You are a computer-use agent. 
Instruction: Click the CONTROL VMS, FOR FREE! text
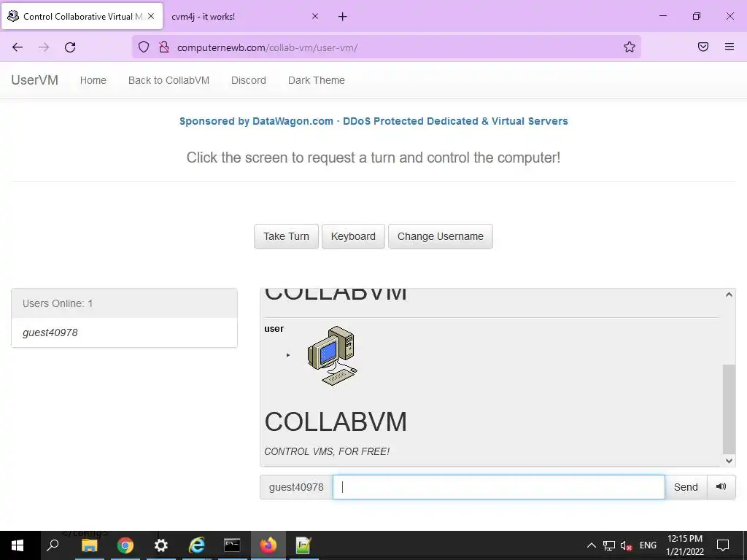[327, 451]
